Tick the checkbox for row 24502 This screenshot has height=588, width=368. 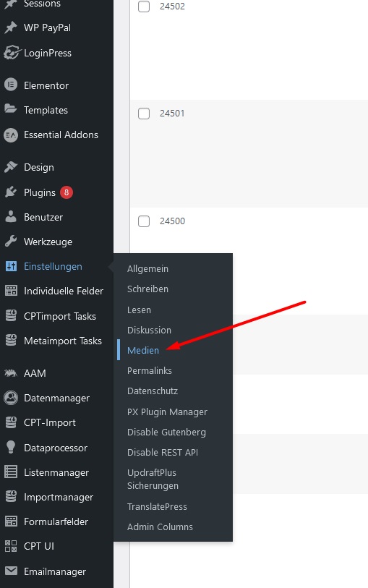[144, 7]
